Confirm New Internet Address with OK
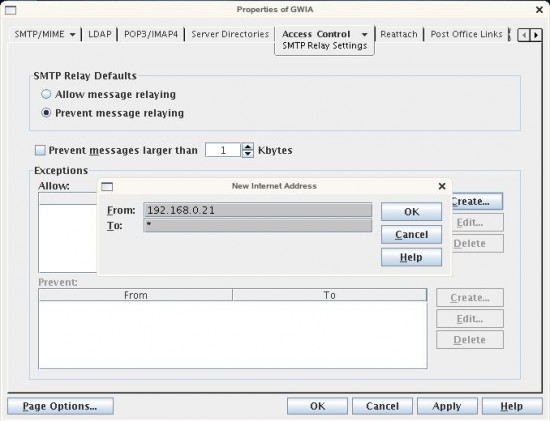The image size is (550, 421). click(411, 212)
